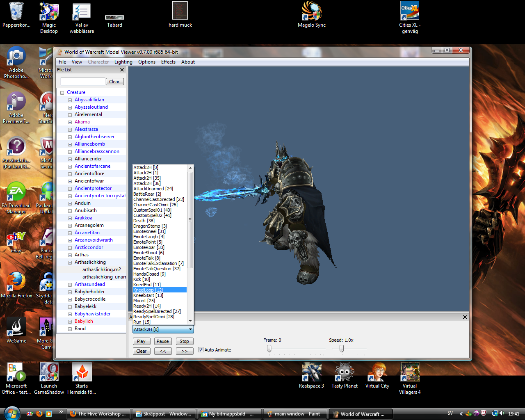Click the previous frame << button

point(163,351)
